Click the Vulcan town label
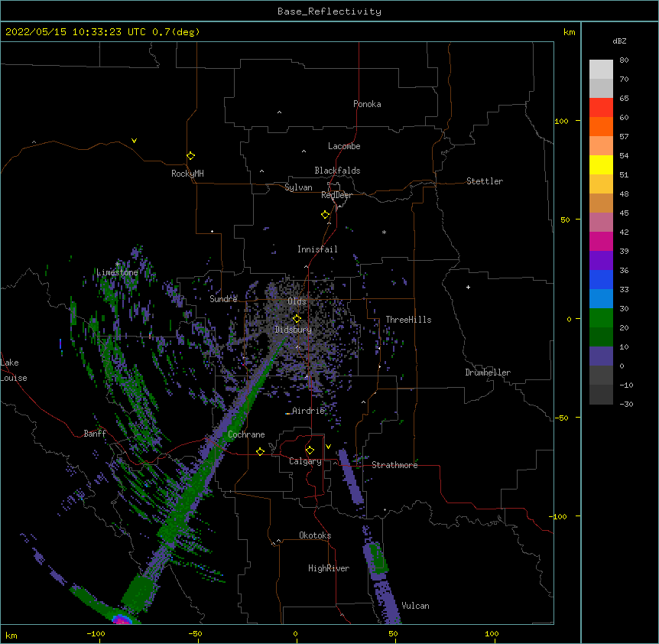The width and height of the screenshot is (659, 644). click(415, 606)
